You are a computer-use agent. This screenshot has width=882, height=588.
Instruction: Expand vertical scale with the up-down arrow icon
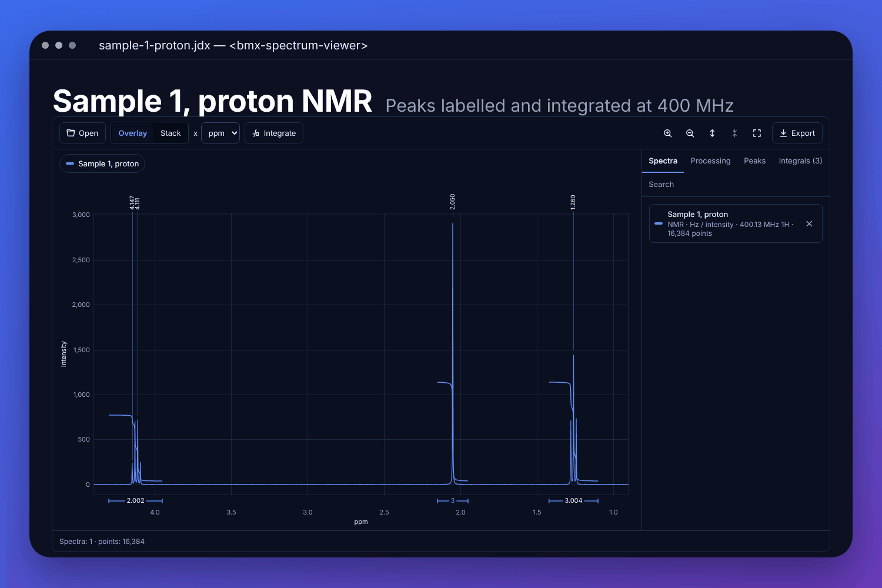[x=712, y=133]
